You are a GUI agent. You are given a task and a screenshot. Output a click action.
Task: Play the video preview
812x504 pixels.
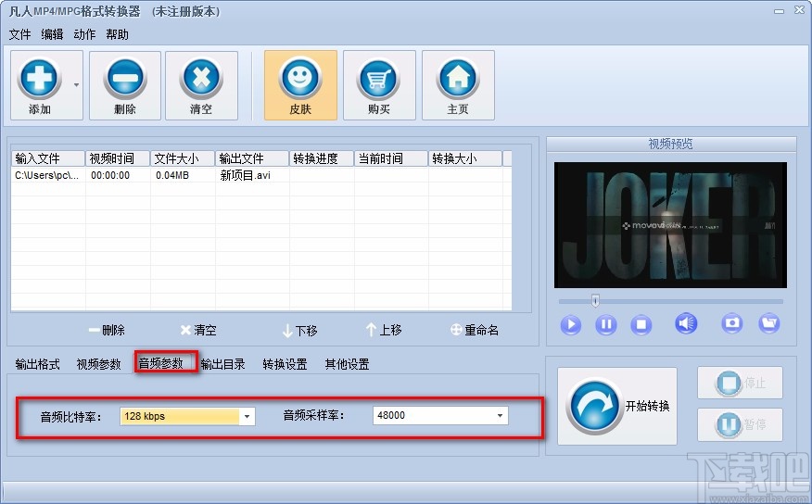pyautogui.click(x=571, y=325)
